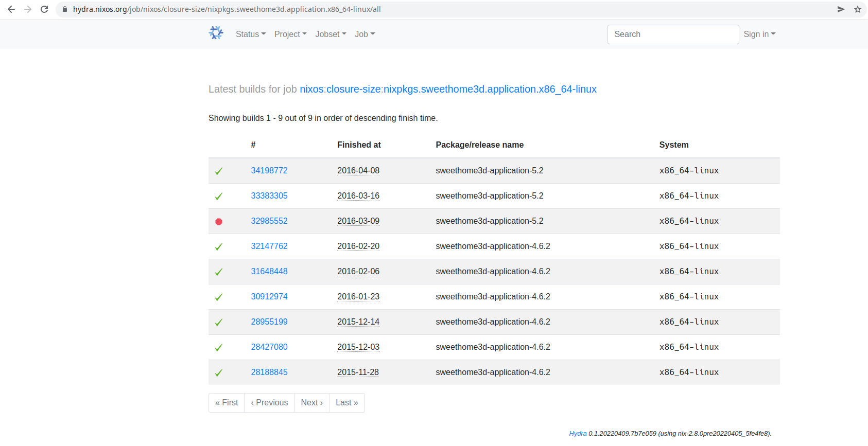The image size is (868, 446).
Task: Click the green checkmark for build 28188845
Action: (x=219, y=373)
